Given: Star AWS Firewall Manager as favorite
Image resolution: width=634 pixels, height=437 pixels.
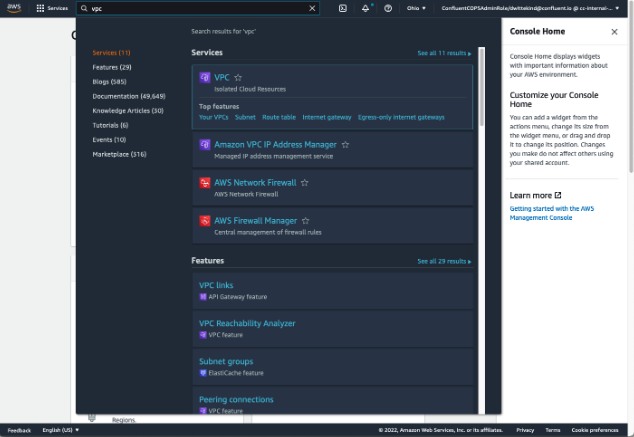Looking at the screenshot, I should point(305,221).
